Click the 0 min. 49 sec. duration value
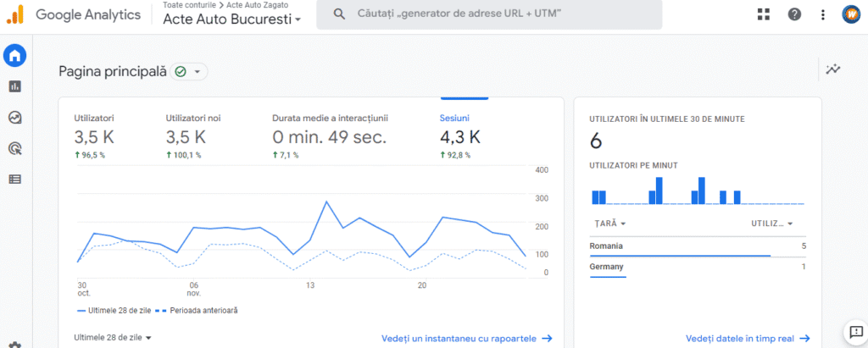 (x=330, y=136)
